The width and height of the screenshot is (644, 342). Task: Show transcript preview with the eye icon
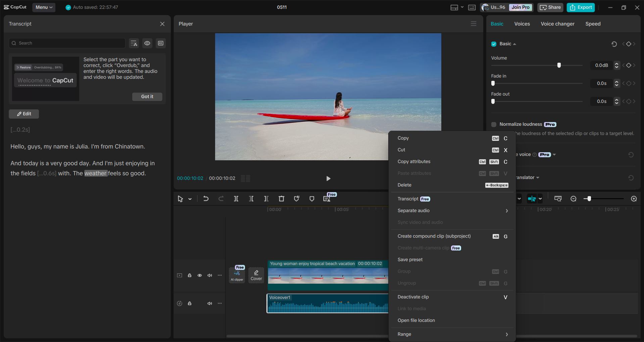pyautogui.click(x=147, y=43)
